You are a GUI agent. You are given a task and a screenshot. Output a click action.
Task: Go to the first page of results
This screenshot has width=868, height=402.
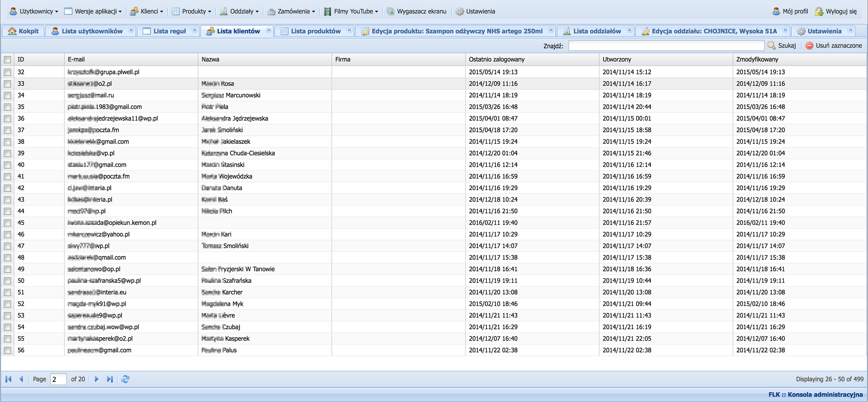tap(9, 379)
